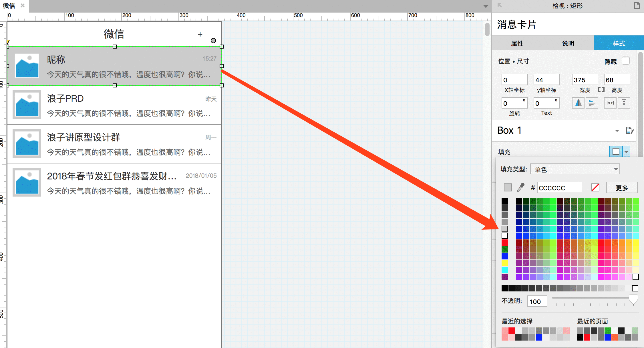644x348 pixels.
Task: Click the avatar image in the 浪子PRD row
Action: (x=27, y=105)
